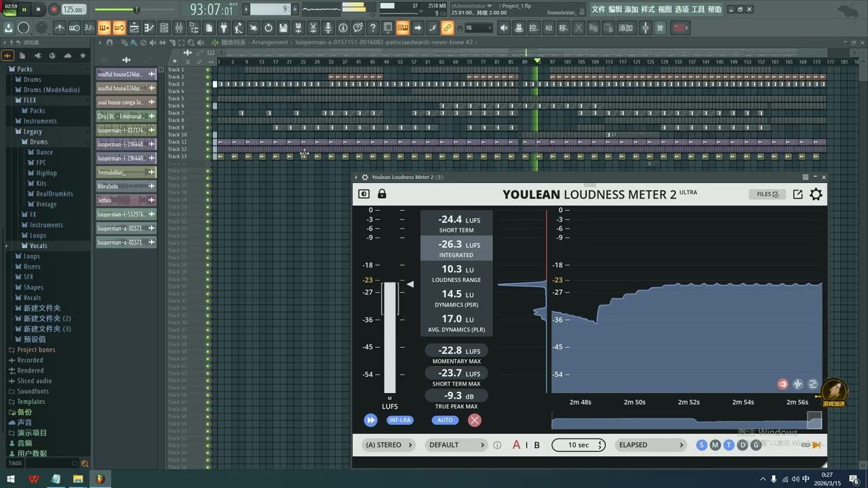Select the B comparison slot
868x488 pixels.
coord(537,445)
